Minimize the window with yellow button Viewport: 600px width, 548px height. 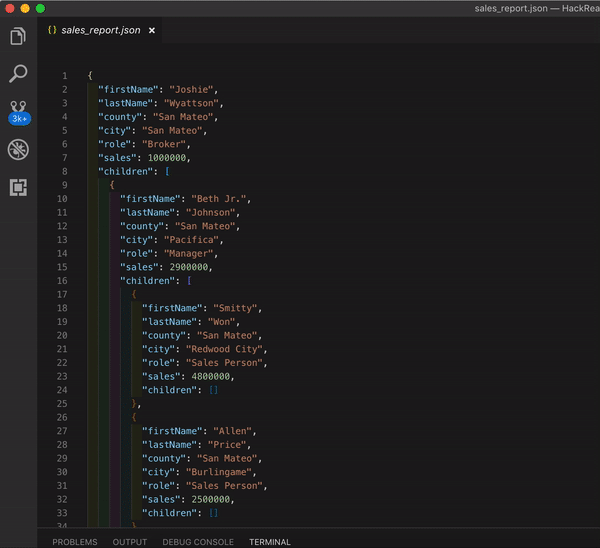coord(25,8)
